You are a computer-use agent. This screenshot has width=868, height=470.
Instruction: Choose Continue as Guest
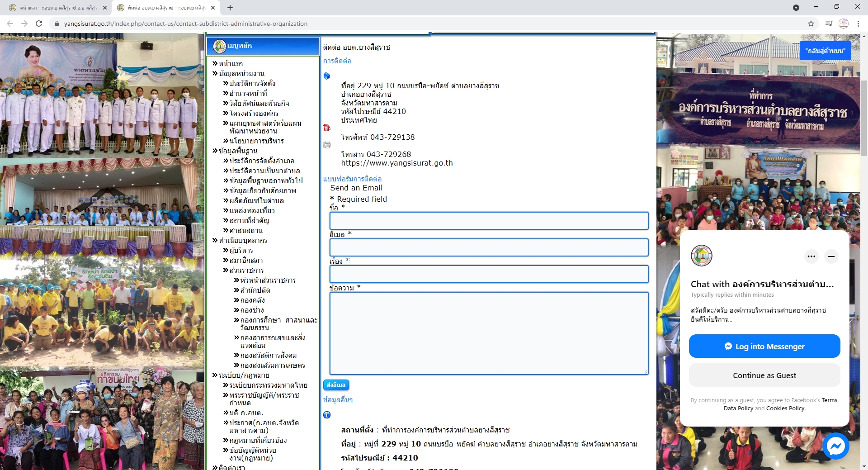764,375
